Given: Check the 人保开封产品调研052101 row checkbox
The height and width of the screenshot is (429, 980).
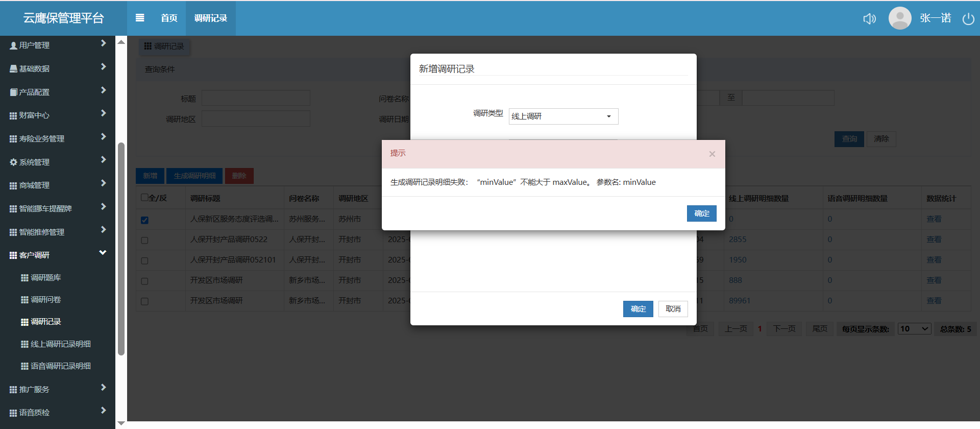Looking at the screenshot, I should pyautogui.click(x=144, y=261).
